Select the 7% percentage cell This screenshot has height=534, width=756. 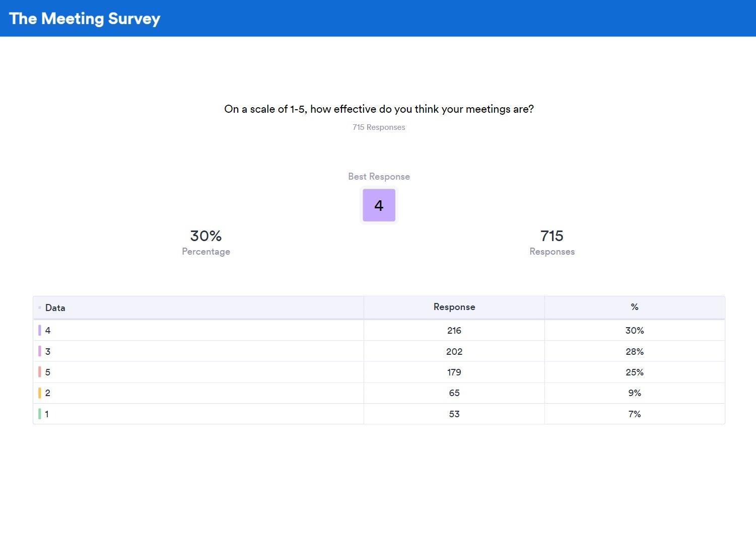point(634,414)
